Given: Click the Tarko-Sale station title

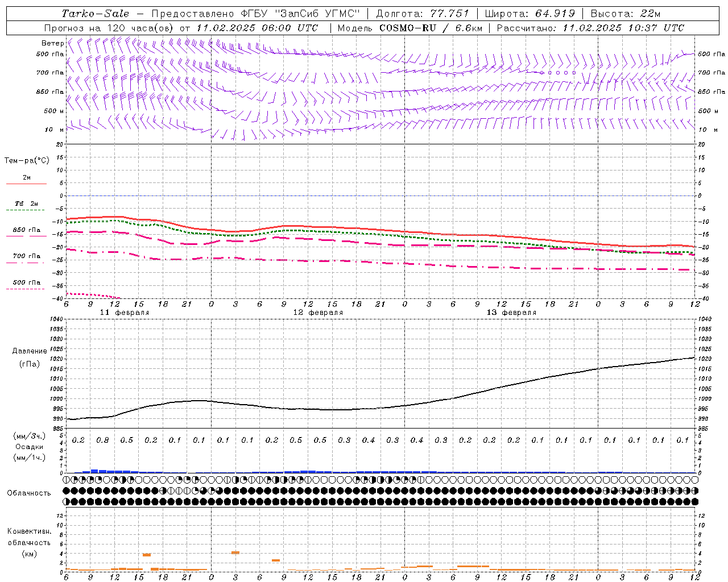Looking at the screenshot, I should pos(95,14).
